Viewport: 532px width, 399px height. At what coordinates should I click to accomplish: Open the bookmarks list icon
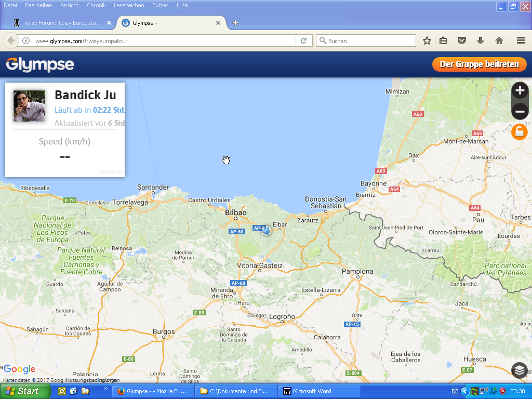[x=443, y=41]
